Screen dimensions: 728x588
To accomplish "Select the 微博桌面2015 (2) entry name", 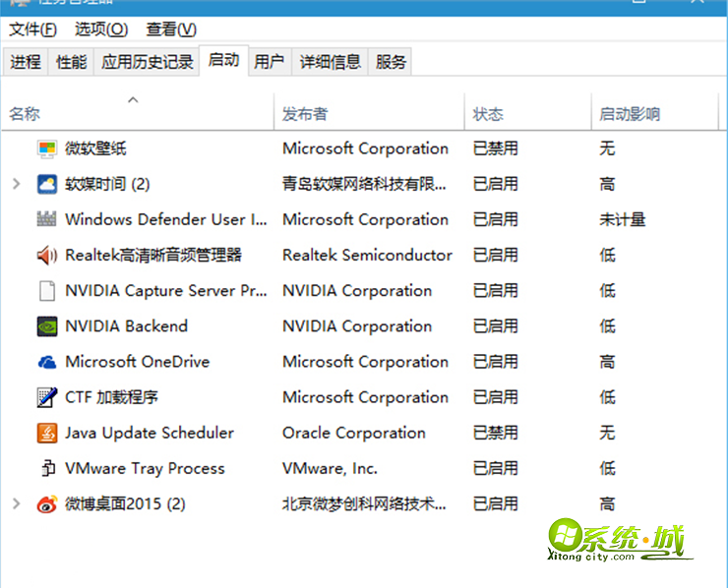I will tap(125, 504).
